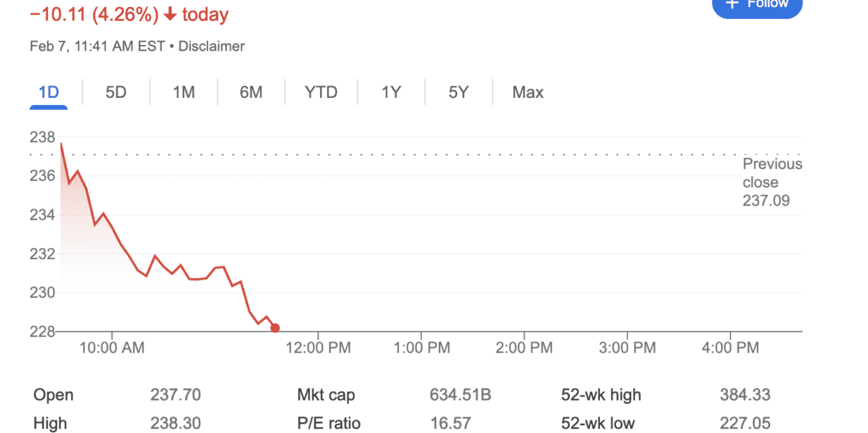Click the red current-price dot on chart

tap(275, 328)
